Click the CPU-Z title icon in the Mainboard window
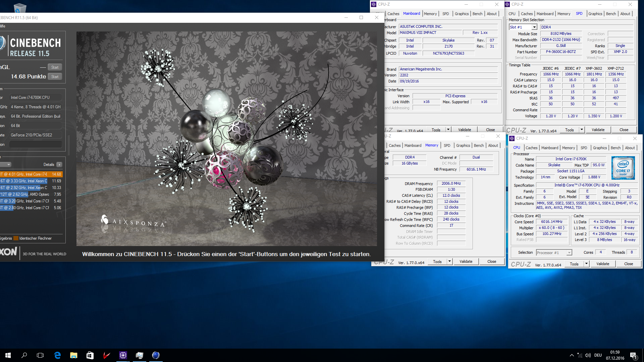 (374, 4)
